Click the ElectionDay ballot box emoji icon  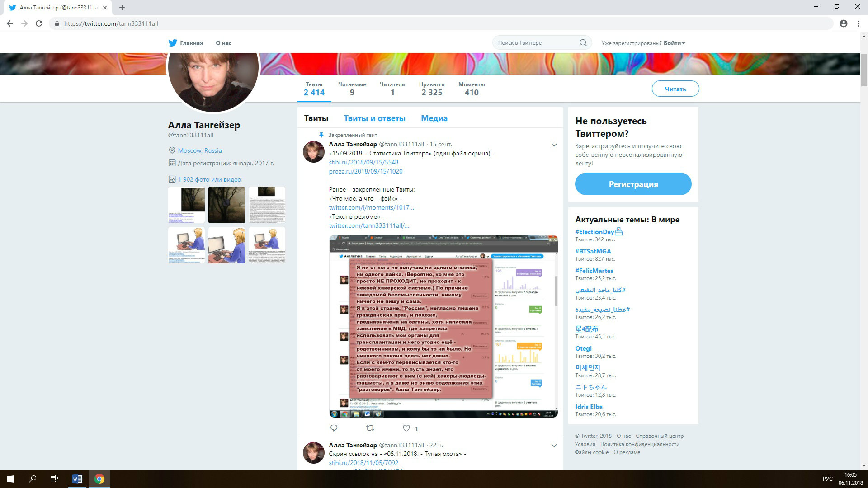619,232
